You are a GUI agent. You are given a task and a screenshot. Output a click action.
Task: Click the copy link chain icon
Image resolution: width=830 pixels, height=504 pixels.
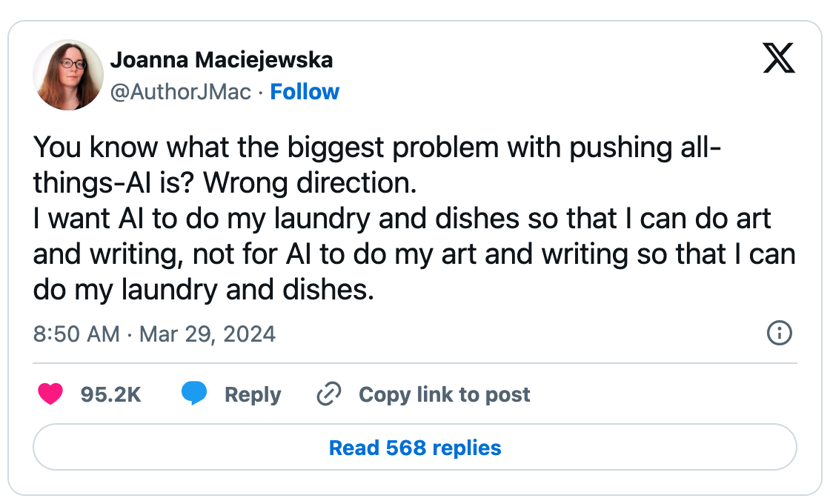pyautogui.click(x=328, y=394)
